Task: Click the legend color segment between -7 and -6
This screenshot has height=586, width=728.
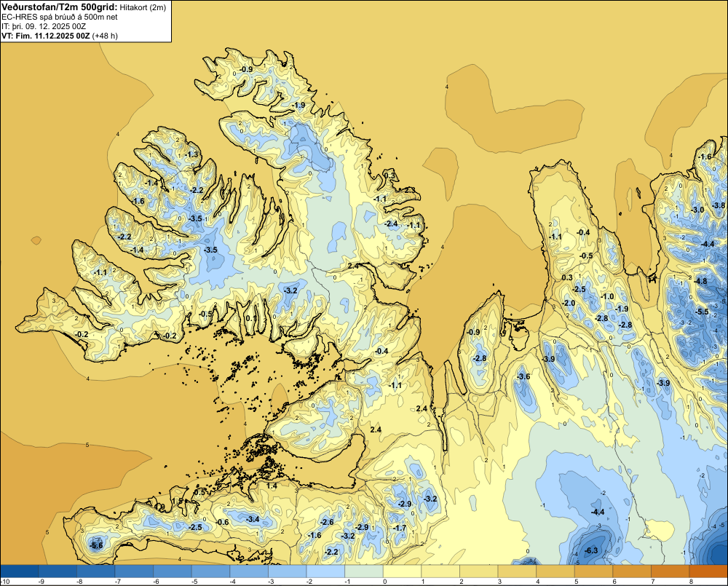Action: (x=134, y=571)
